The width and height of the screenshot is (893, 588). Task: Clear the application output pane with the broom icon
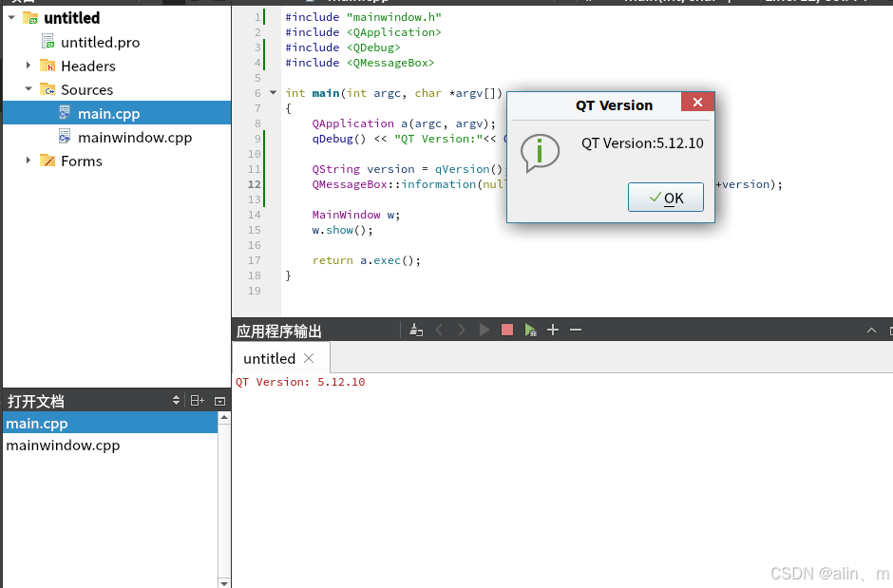click(416, 331)
